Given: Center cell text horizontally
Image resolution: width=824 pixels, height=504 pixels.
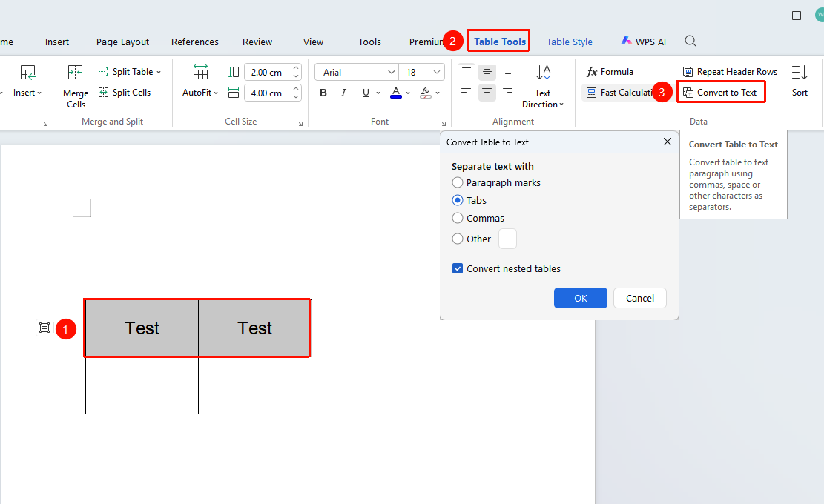Looking at the screenshot, I should pos(487,93).
